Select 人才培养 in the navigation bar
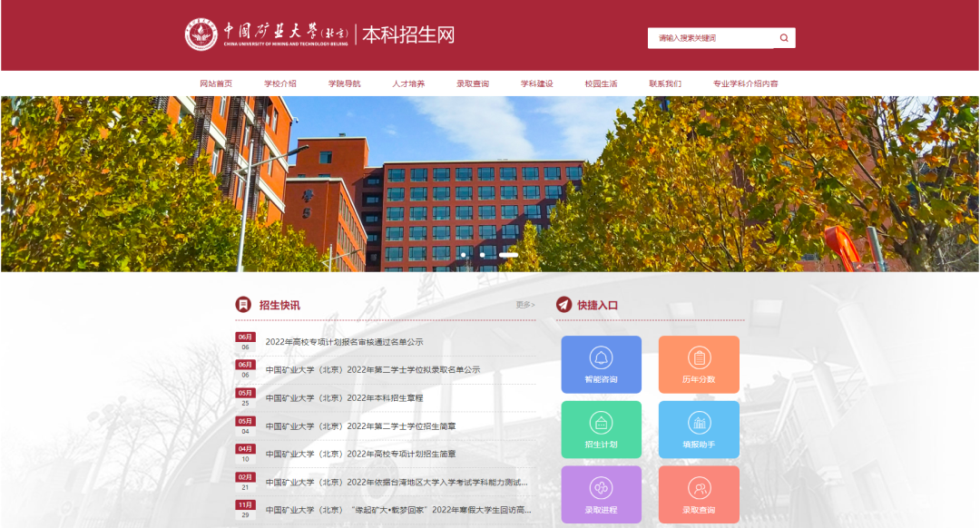980x528 pixels. click(408, 83)
